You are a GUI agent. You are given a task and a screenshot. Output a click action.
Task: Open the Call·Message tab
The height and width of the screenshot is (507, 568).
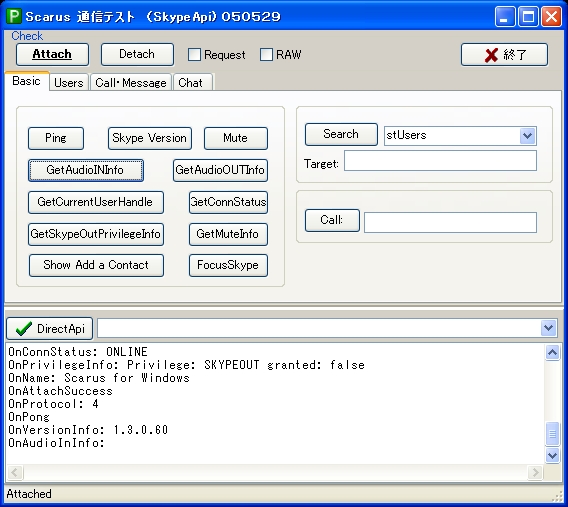131,83
